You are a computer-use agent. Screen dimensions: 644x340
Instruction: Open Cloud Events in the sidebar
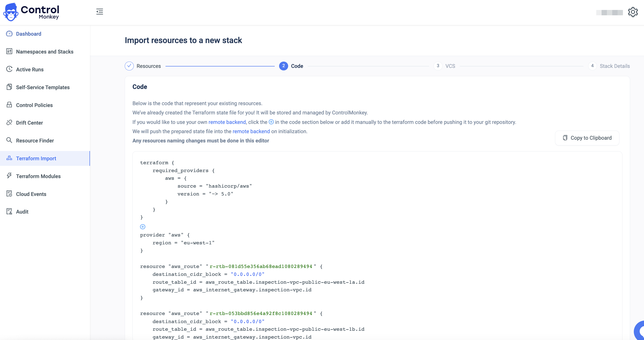31,194
